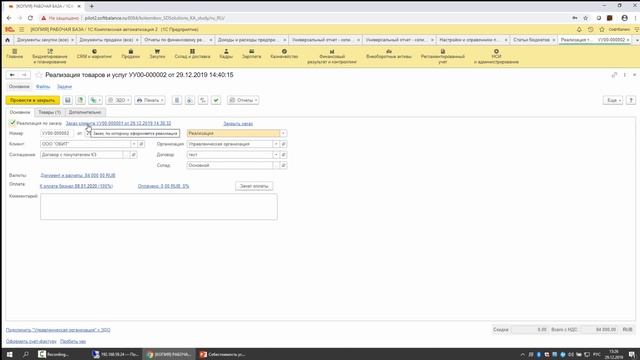640x360 pixels.
Task: Switch to the Дополнительно tab
Action: pyautogui.click(x=85, y=112)
